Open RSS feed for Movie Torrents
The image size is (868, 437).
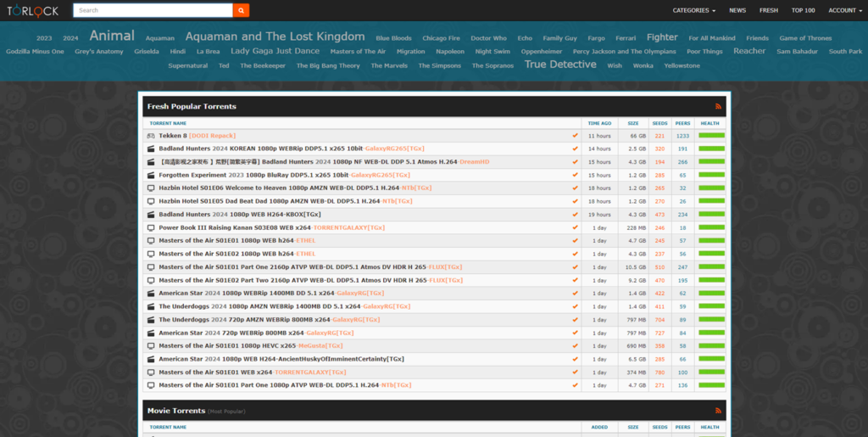point(719,411)
